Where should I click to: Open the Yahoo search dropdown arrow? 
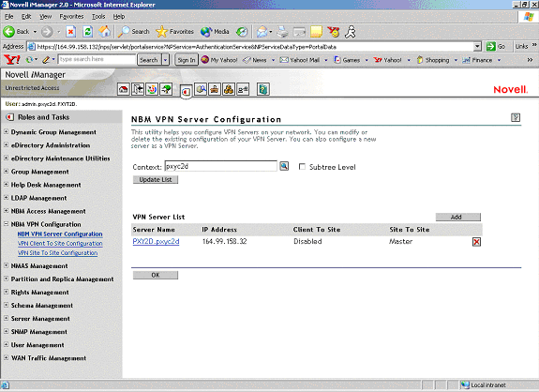[x=165, y=60]
